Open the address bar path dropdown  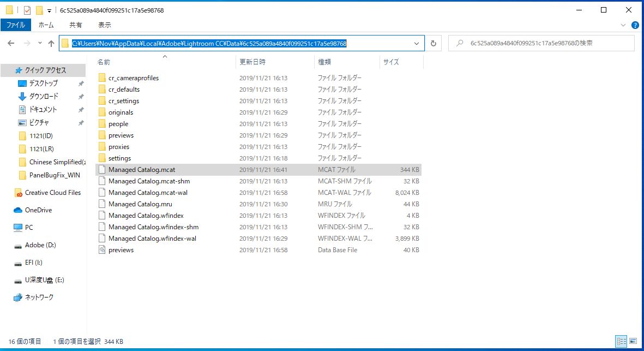coord(417,43)
